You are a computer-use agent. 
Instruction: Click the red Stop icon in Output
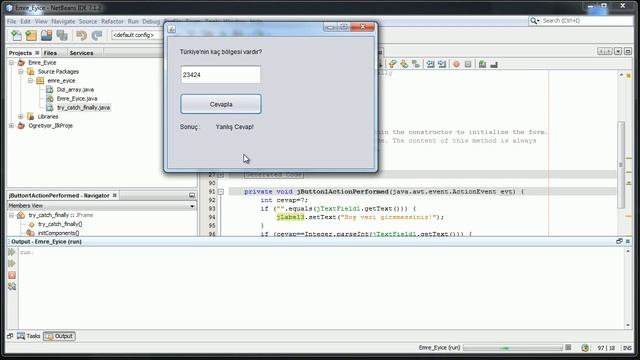tap(12, 275)
